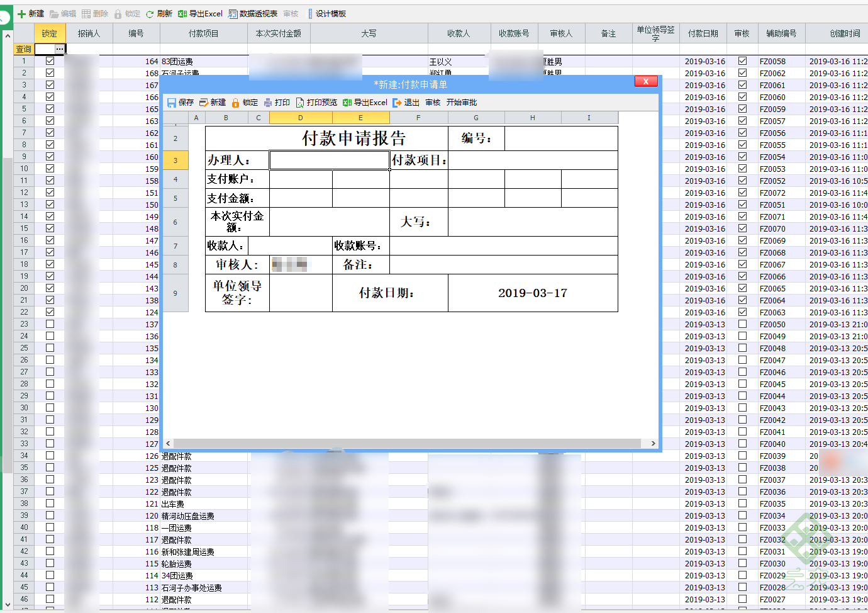The width and height of the screenshot is (868, 613).
Task: Sort by 锁定 column header
Action: click(50, 33)
